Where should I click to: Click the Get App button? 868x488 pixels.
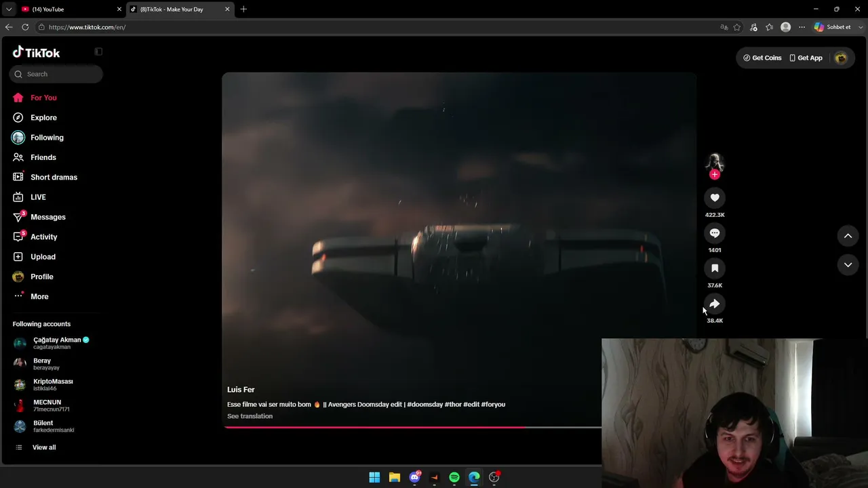click(806, 58)
